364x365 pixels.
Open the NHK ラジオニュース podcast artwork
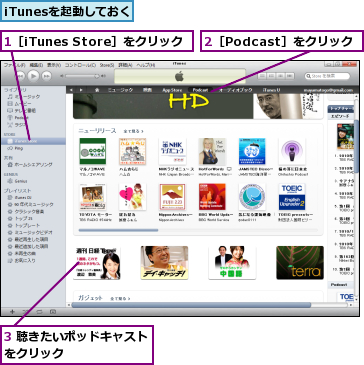tap(172, 151)
